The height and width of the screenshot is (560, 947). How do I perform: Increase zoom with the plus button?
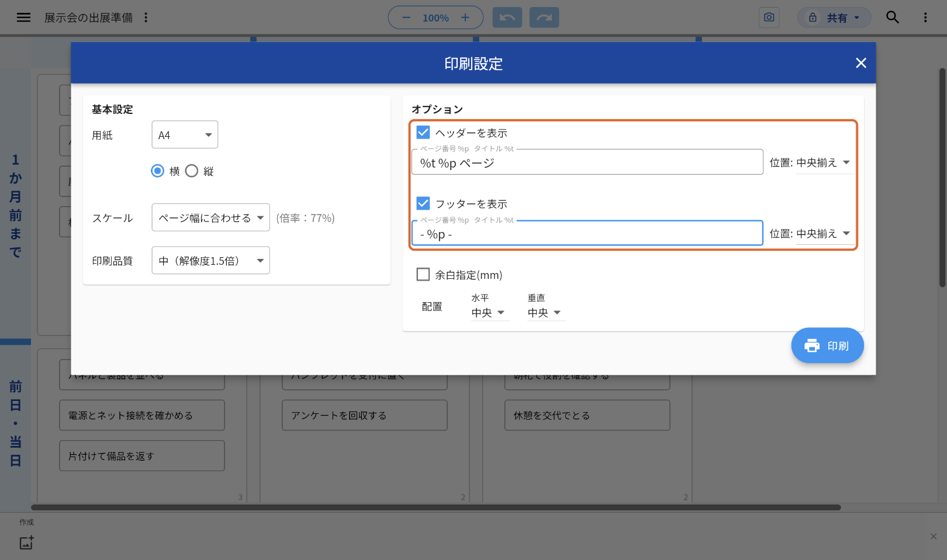[465, 18]
